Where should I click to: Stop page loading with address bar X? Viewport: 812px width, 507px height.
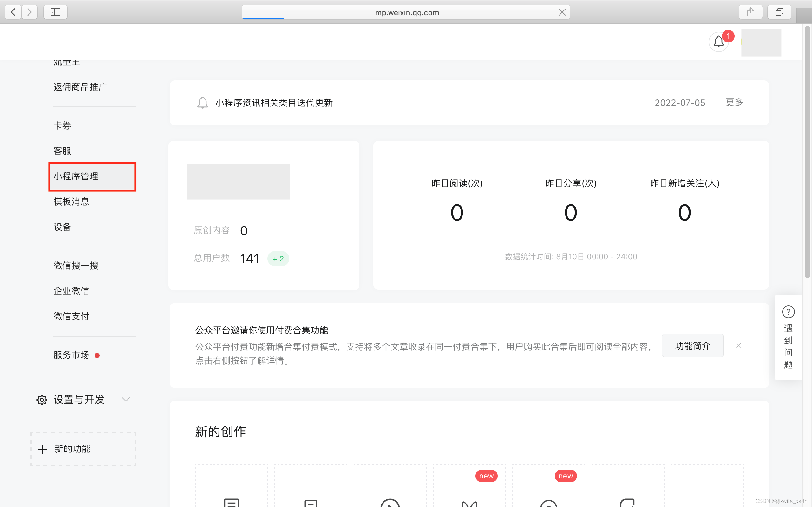click(x=562, y=12)
